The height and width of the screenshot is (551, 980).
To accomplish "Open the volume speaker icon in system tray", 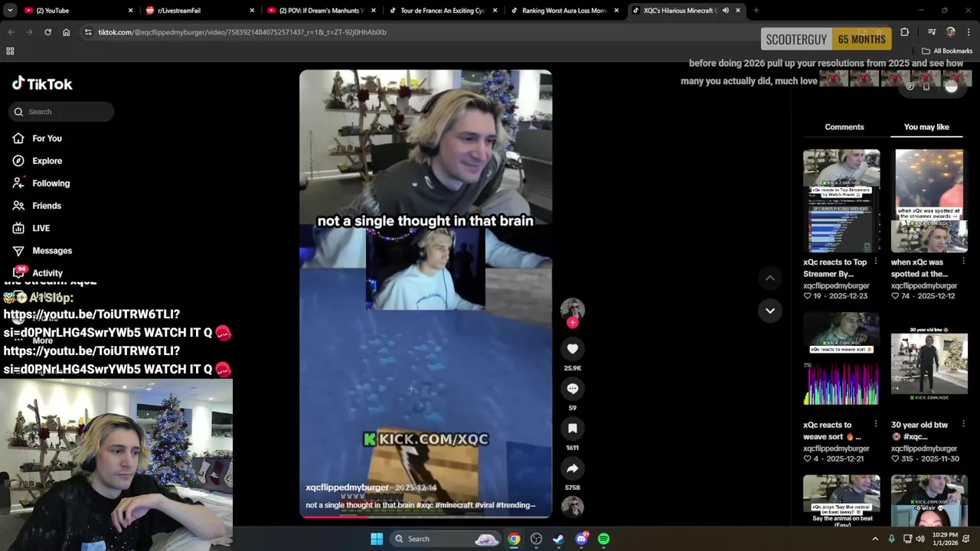I will (920, 539).
